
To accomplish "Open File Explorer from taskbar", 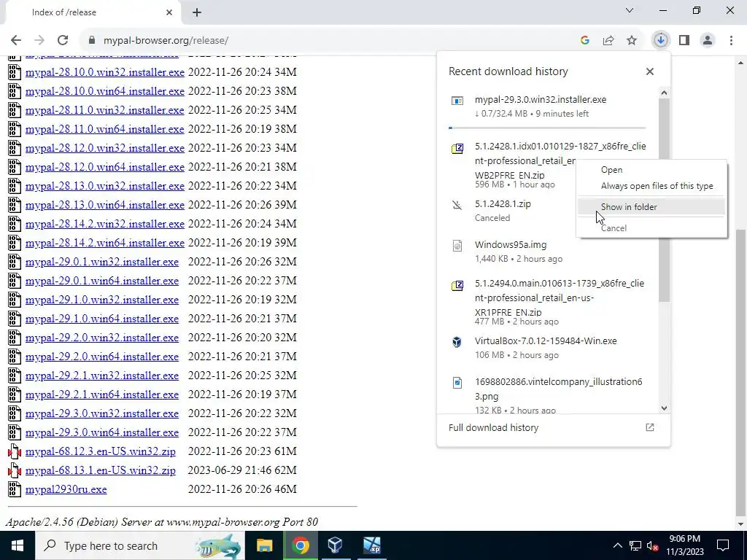I will (264, 545).
